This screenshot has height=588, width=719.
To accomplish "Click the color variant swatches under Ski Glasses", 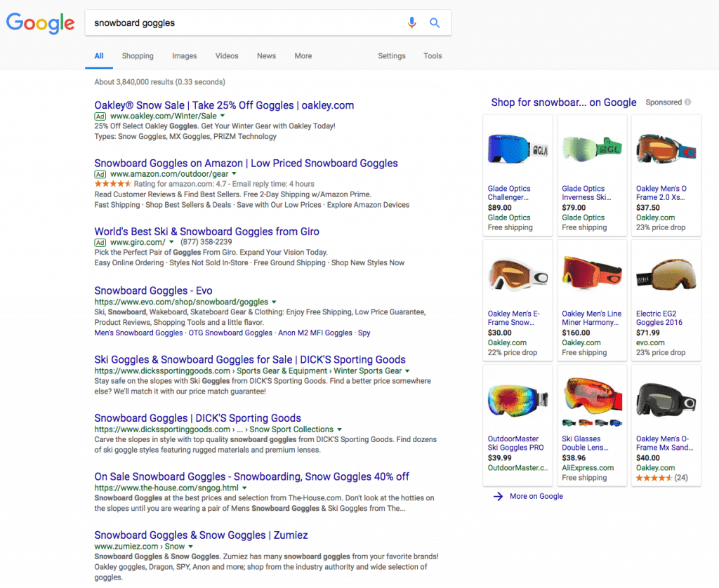I will point(592,422).
